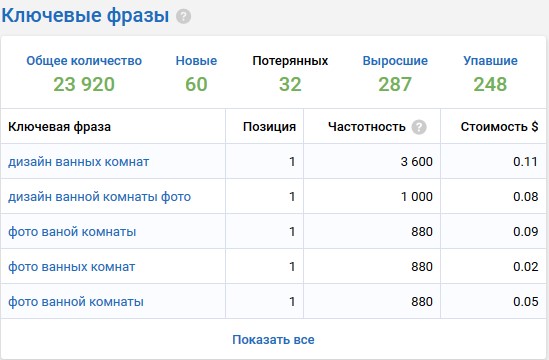This screenshot has width=549, height=360.
Task: Click the Позиция column header
Action: (x=270, y=127)
